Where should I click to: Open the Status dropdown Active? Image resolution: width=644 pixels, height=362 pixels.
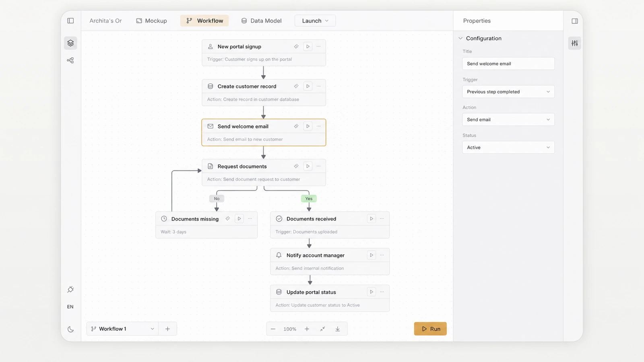tap(508, 148)
